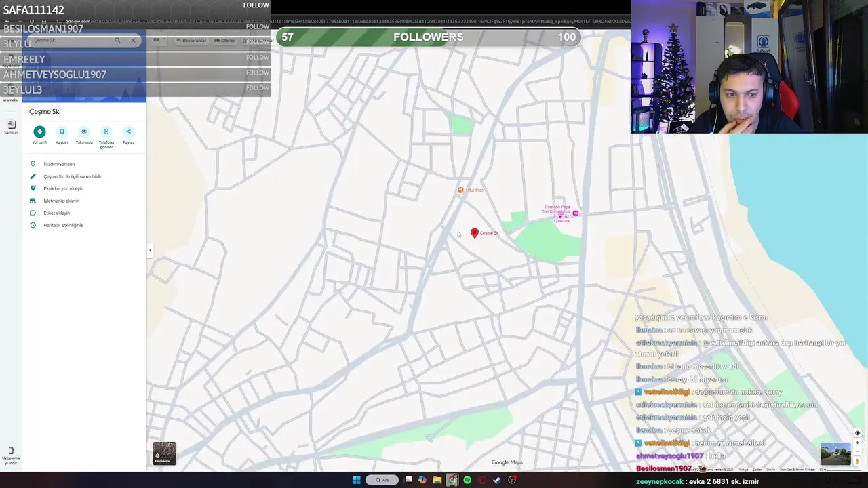Screen dimensions: 868x488
Task: Click the search magnifier in Maps search box
Action: pyautogui.click(x=117, y=41)
